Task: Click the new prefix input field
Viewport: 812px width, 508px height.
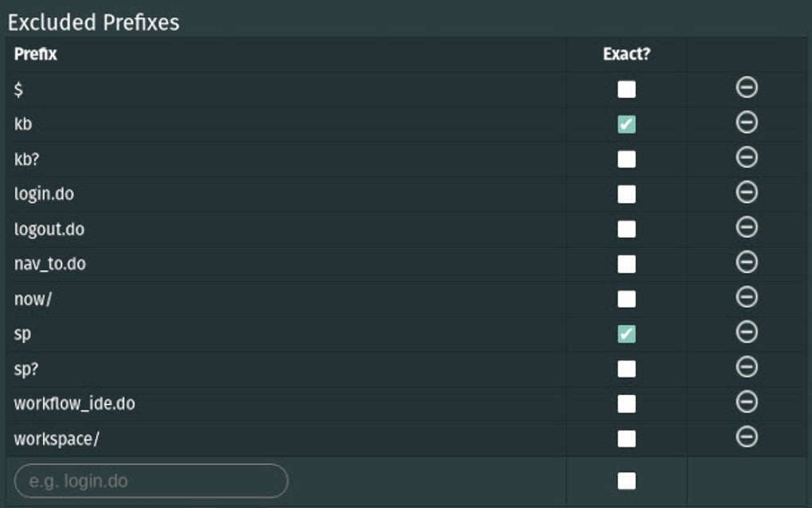Action: coord(151,479)
